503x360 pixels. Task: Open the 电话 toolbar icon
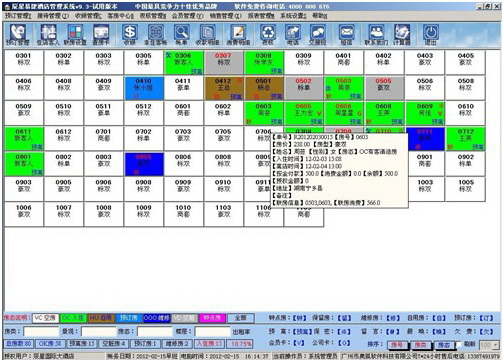(293, 35)
